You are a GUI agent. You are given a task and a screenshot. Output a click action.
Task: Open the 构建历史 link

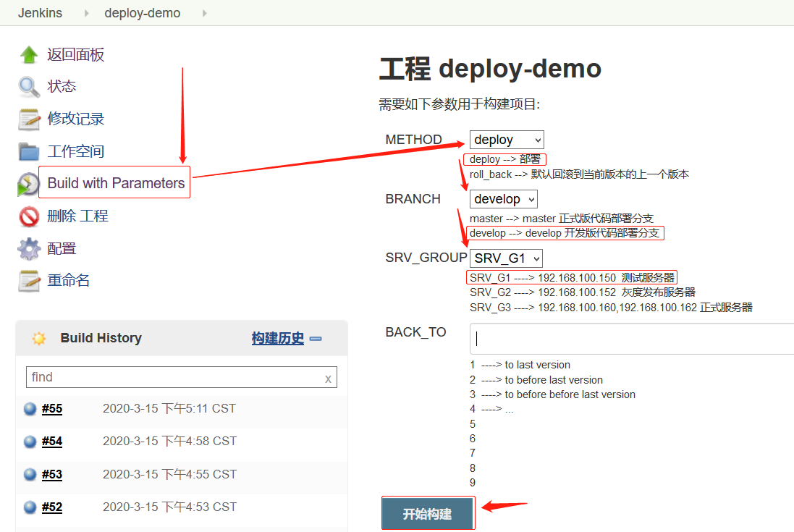coord(278,338)
